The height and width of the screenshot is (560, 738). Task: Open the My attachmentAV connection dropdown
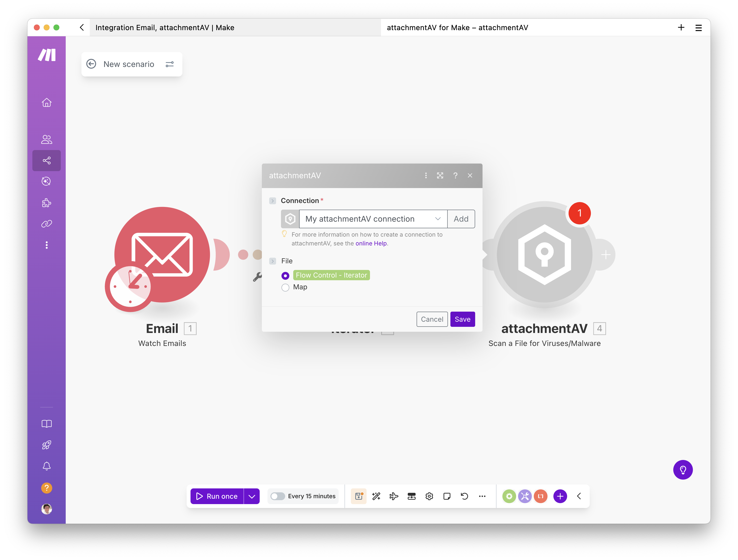click(438, 219)
